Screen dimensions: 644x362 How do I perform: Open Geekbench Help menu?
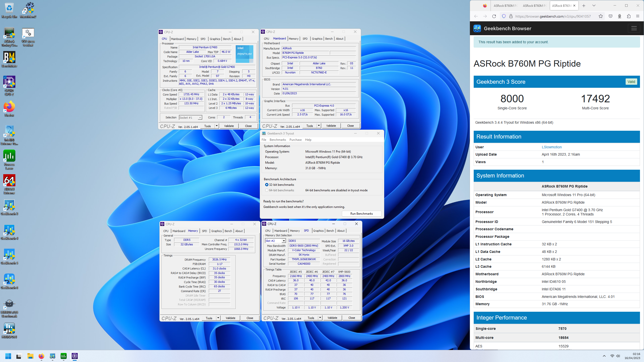[x=308, y=140]
